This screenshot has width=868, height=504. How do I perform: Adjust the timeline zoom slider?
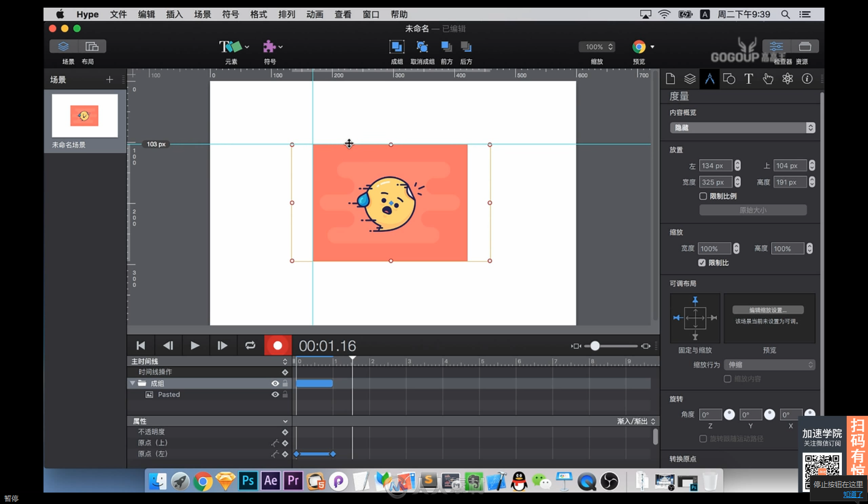coord(596,346)
